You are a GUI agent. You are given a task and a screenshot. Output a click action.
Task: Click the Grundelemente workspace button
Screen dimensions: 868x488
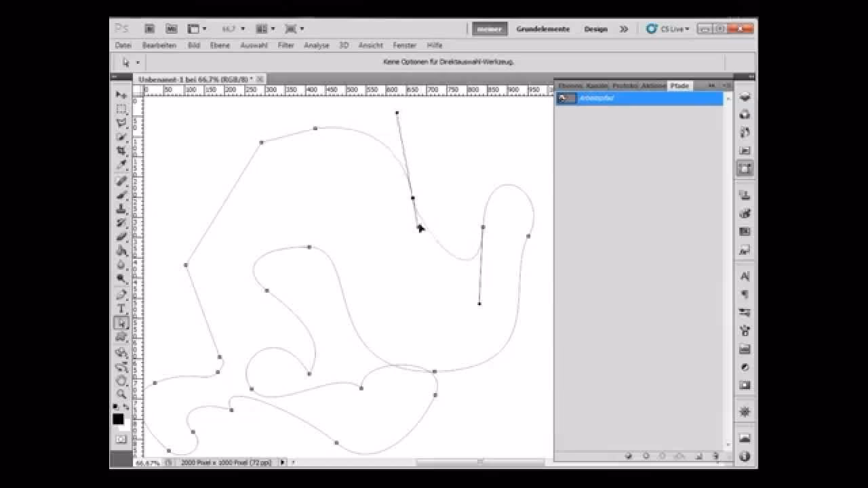coord(542,29)
